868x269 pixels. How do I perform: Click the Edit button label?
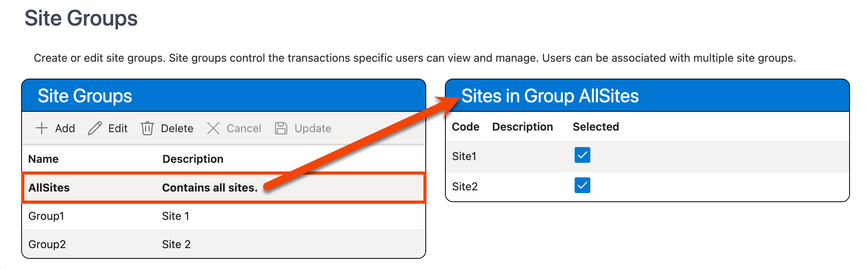click(x=118, y=128)
